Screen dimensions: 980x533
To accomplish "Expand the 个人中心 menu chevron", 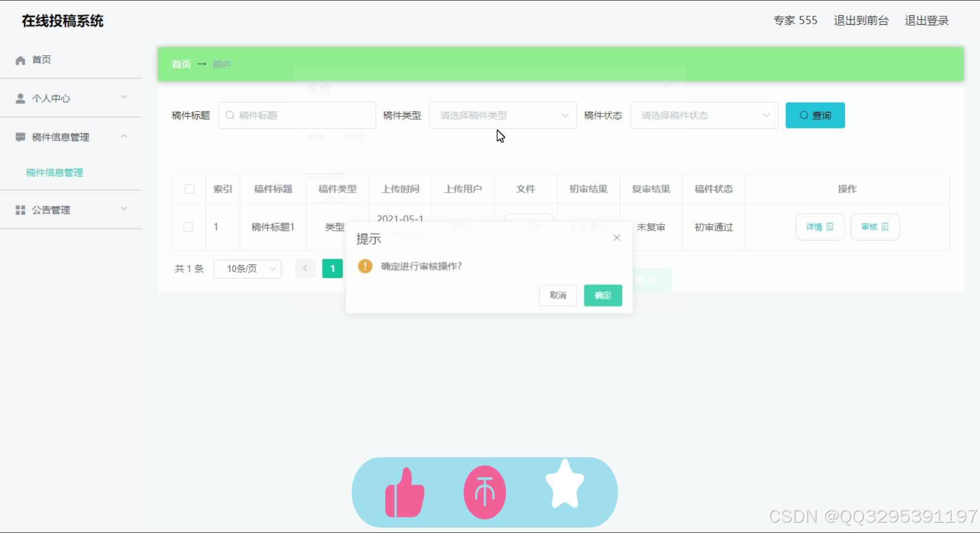I will [x=124, y=97].
